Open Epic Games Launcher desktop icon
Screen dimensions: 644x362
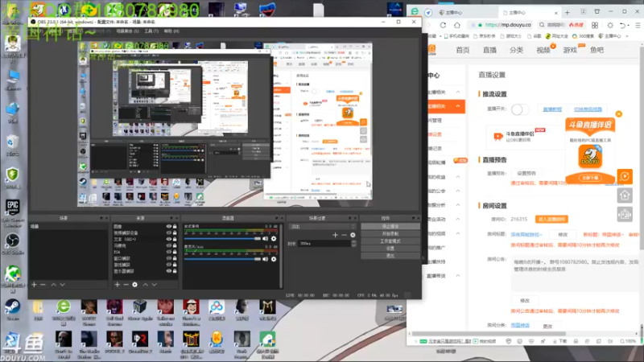coord(13,213)
